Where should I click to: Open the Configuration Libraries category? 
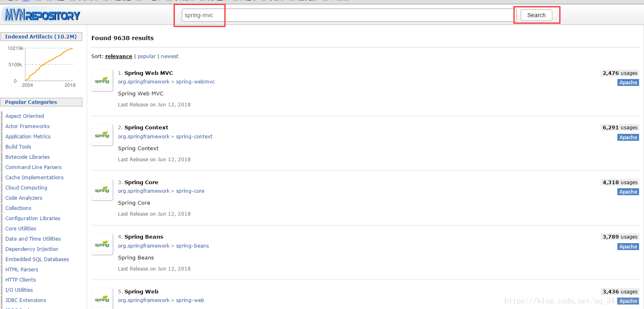[33, 219]
